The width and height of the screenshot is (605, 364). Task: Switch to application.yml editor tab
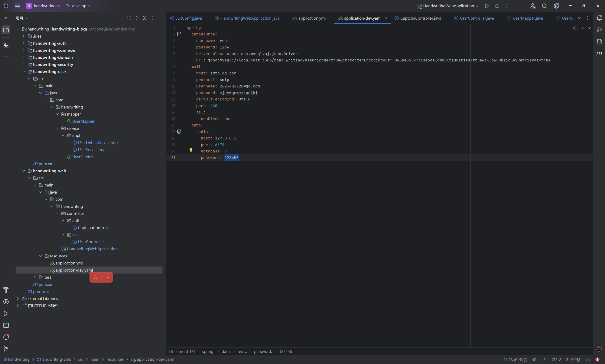point(312,18)
